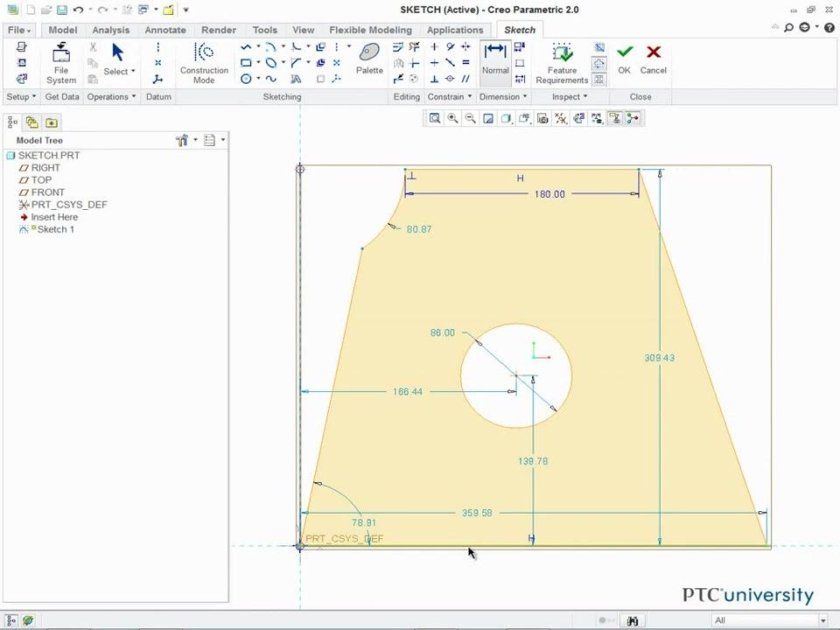Screen dimensions: 840x630
Task: Expand the Inspect group dropdown
Action: coord(570,97)
